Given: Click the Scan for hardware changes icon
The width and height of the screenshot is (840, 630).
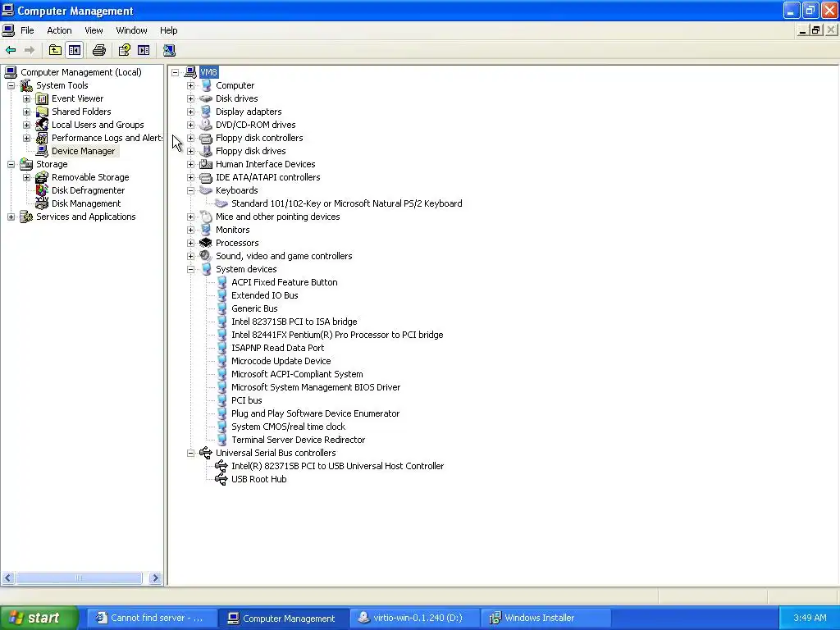Looking at the screenshot, I should point(169,50).
